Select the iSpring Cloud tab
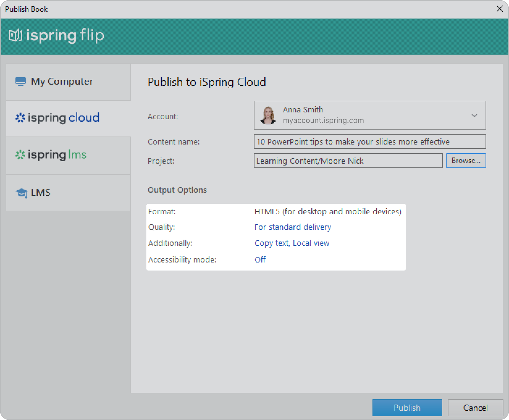Image resolution: width=509 pixels, height=420 pixels. pos(68,118)
